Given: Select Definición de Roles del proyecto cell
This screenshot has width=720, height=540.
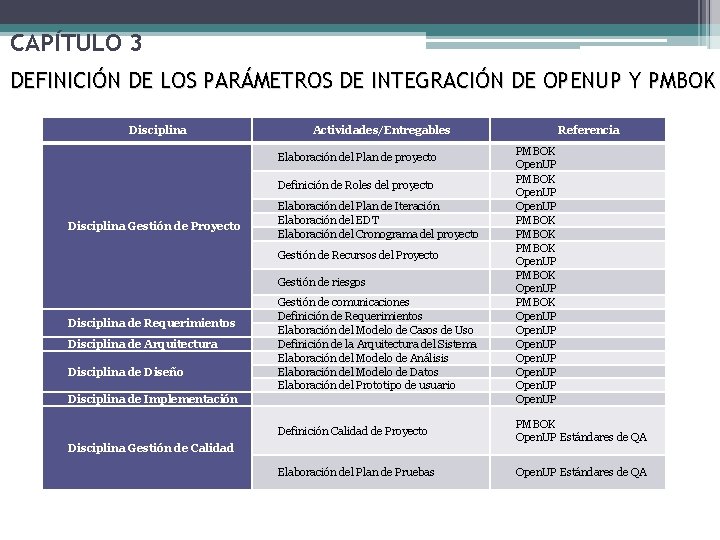Looking at the screenshot, I should click(x=371, y=185).
